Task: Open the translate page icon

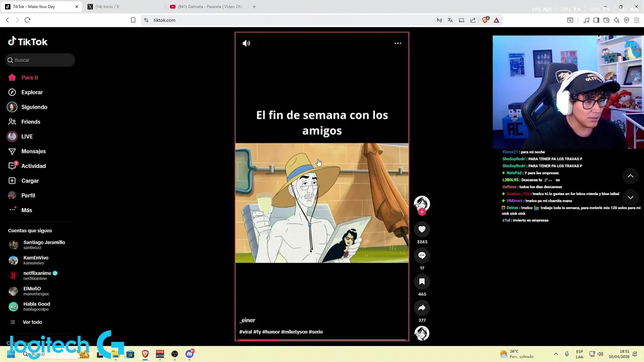Action: coord(450,20)
